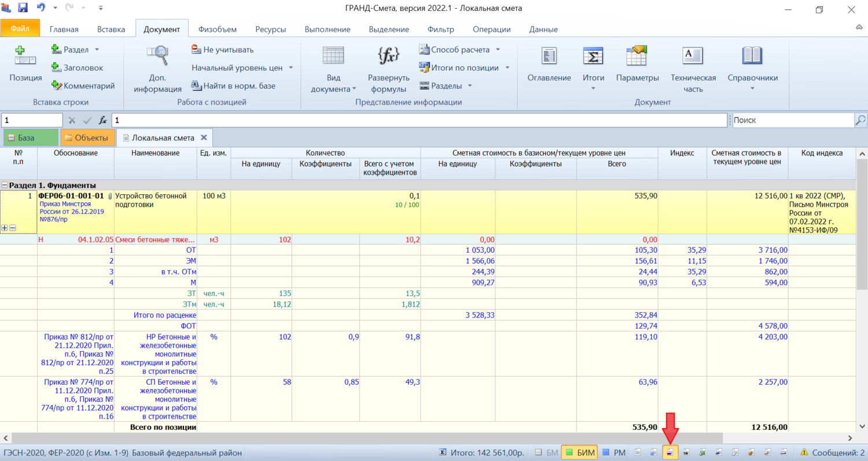
Task: Open the Объекты tab
Action: (86, 138)
